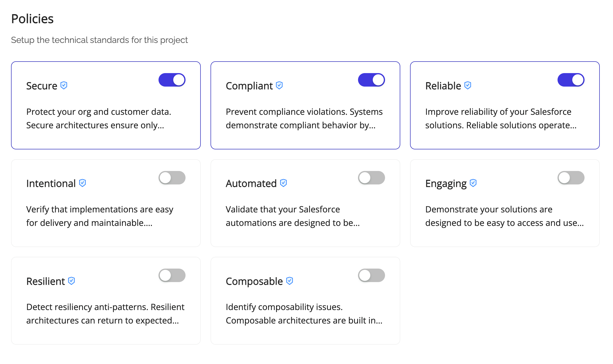Click the shield badge next to Resilient

(x=71, y=281)
